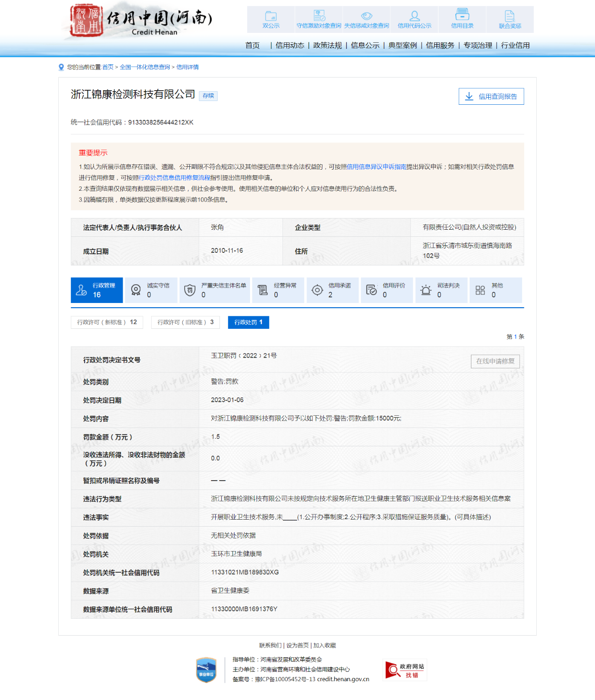Open 信用动态 in the navigation menu
Image resolution: width=595 pixels, height=700 pixels.
point(290,46)
